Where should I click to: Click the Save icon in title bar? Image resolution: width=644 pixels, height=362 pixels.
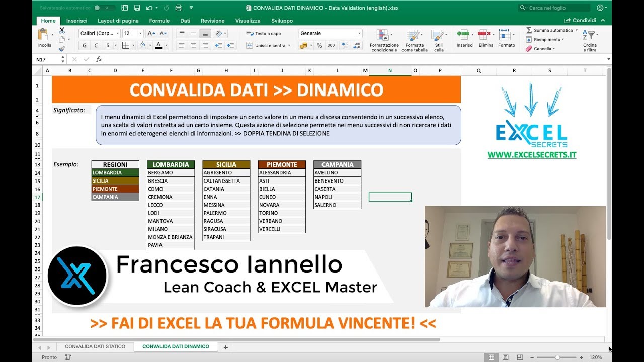point(137,8)
